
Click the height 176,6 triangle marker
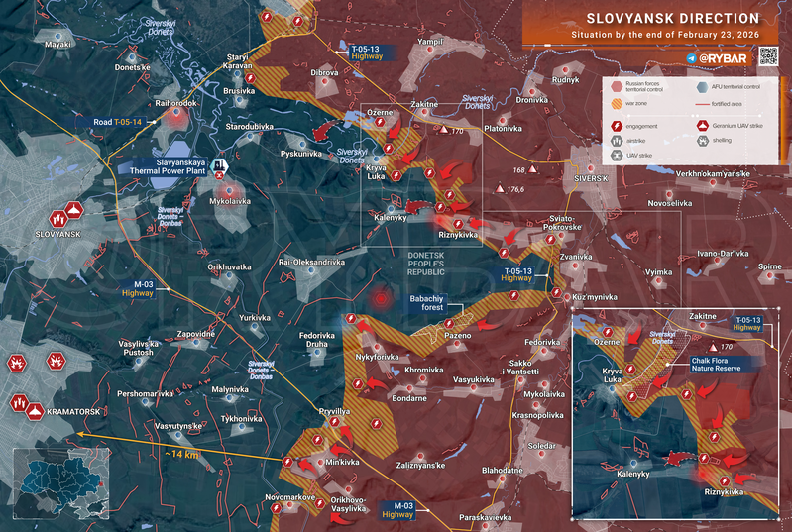pyautogui.click(x=501, y=189)
